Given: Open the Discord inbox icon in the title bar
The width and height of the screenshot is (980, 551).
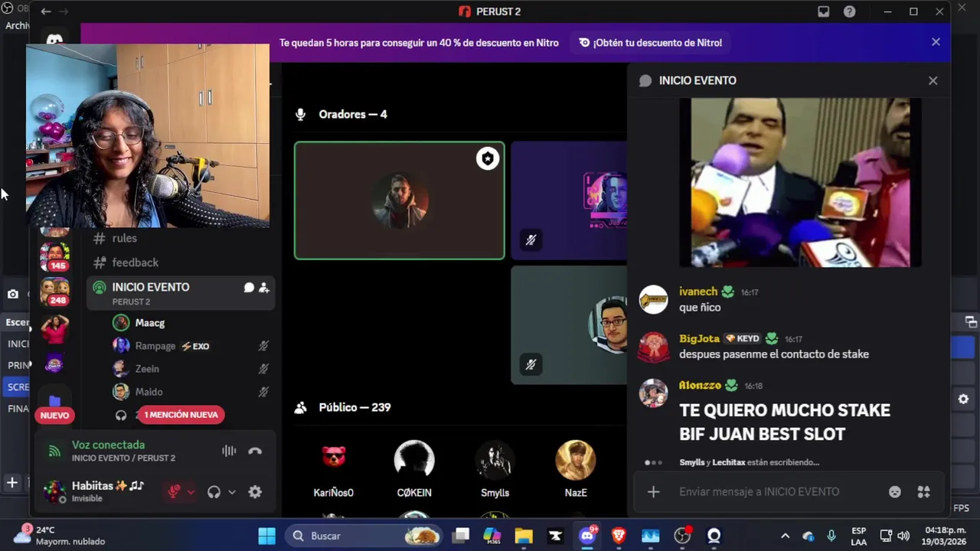Looking at the screenshot, I should tap(823, 11).
